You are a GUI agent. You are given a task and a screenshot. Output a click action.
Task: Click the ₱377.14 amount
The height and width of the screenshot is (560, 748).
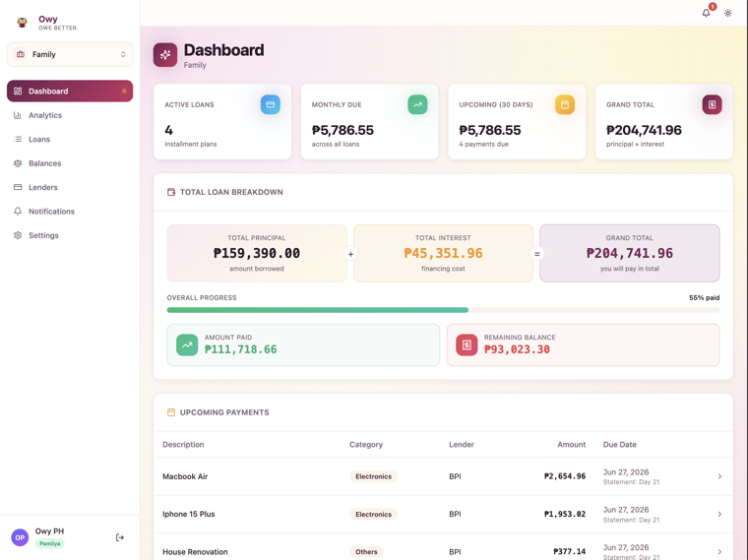click(570, 551)
